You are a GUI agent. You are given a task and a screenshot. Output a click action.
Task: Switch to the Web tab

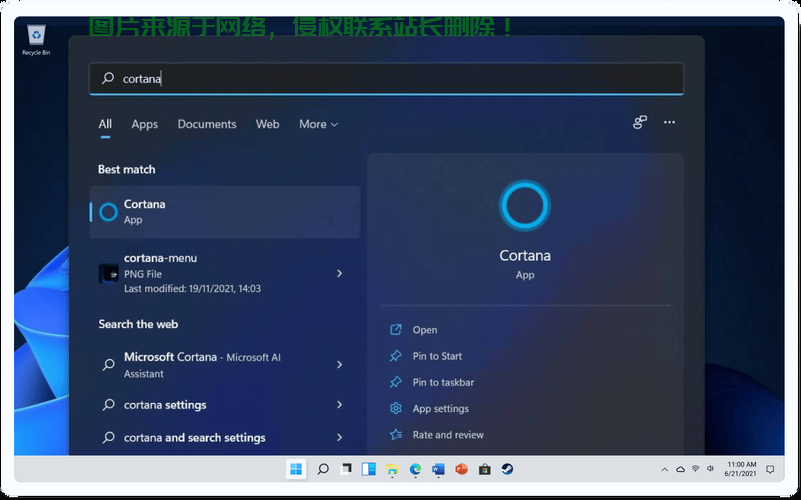pos(267,124)
